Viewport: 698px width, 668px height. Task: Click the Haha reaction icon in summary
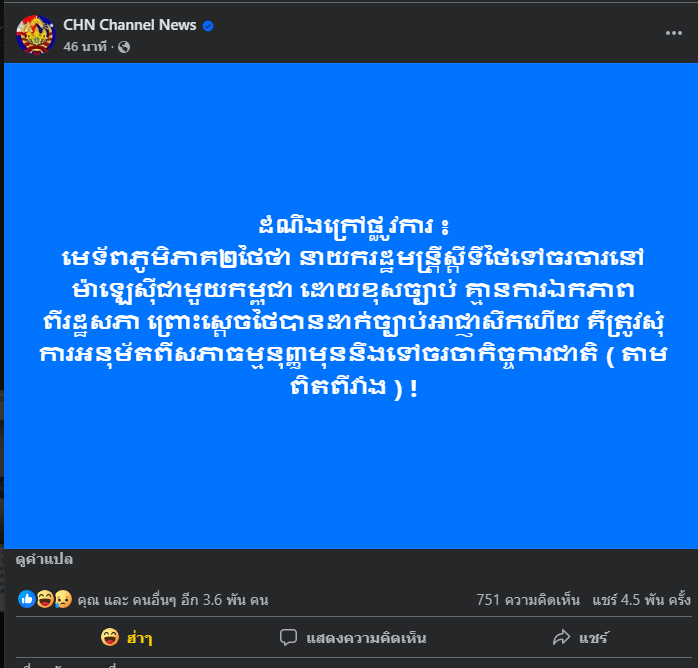[x=45, y=599]
